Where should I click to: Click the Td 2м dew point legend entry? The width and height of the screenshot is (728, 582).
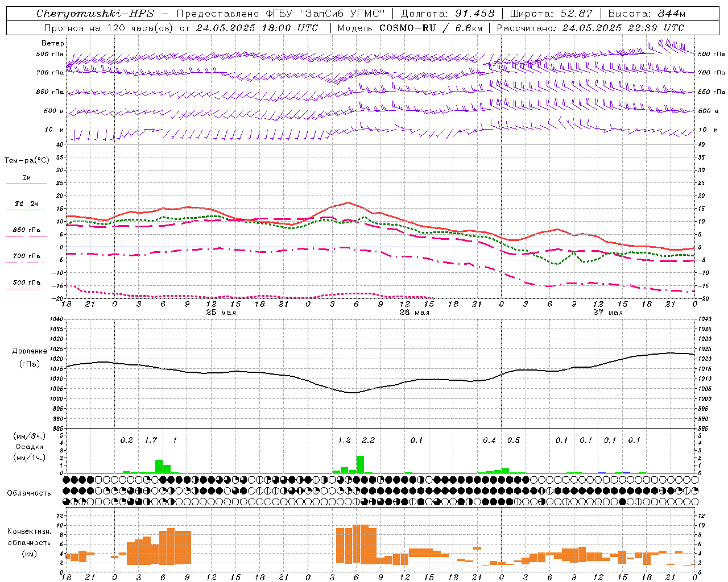[27, 203]
